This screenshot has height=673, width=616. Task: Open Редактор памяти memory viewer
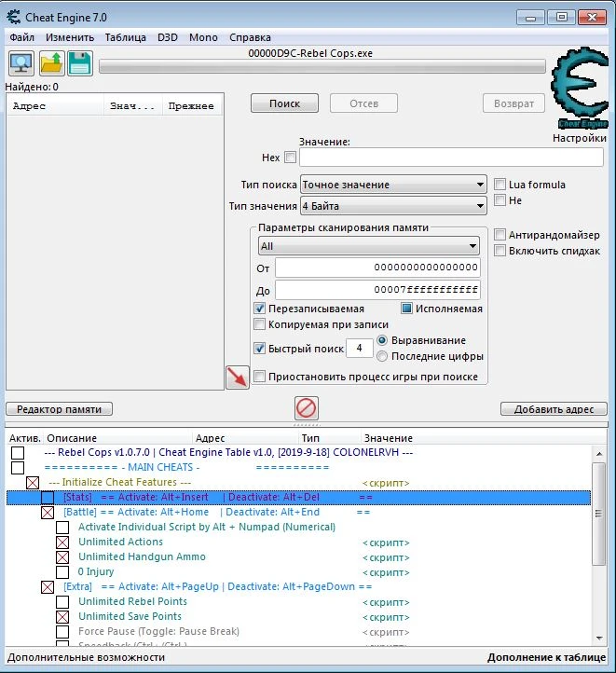pos(60,409)
